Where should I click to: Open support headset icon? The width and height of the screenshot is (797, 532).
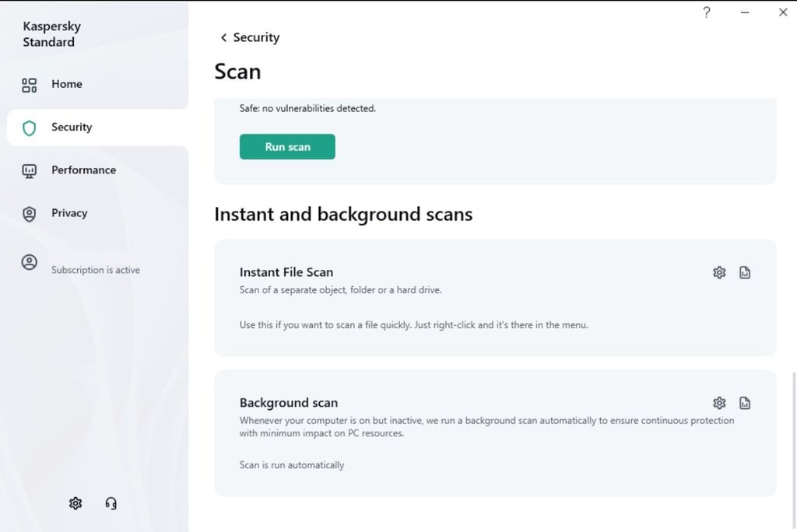tap(111, 503)
